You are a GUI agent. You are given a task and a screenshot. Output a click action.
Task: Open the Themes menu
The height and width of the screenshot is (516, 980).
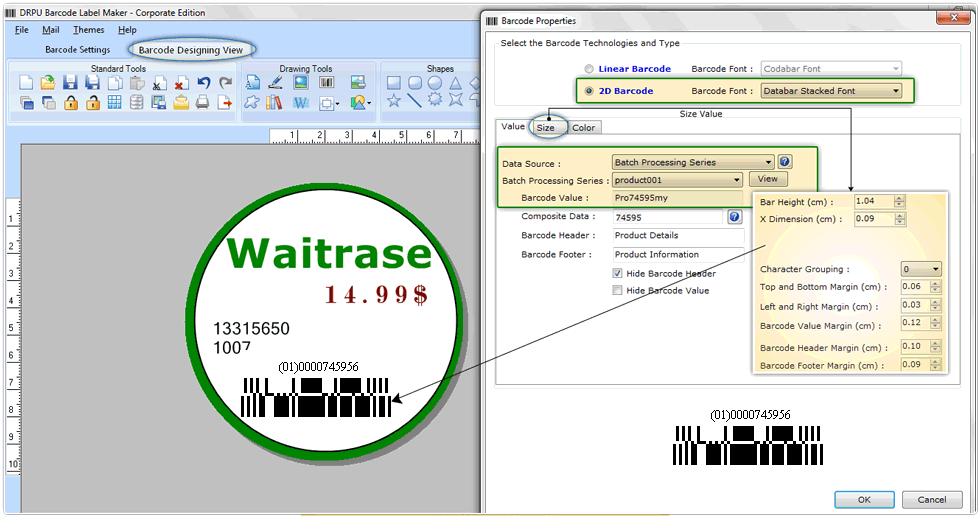point(88,30)
